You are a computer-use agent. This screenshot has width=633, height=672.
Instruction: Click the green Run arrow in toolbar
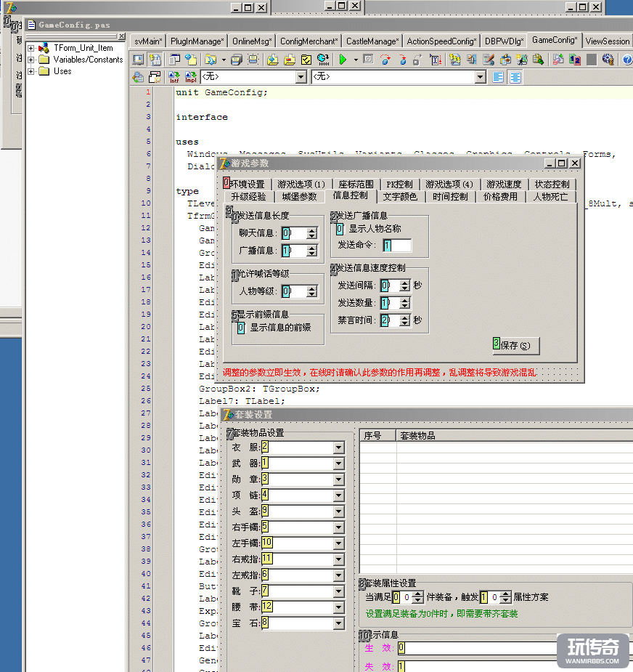[343, 60]
